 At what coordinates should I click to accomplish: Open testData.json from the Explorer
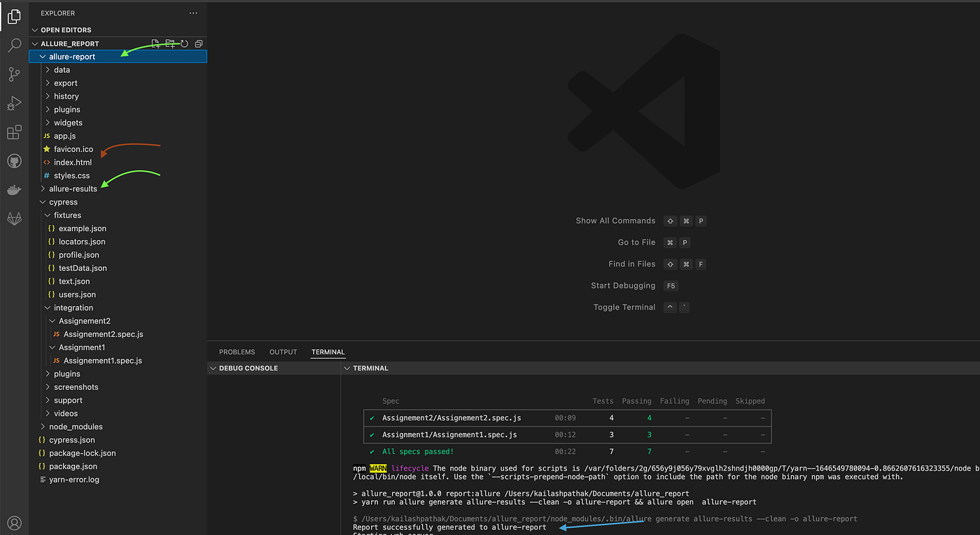coord(118,268)
